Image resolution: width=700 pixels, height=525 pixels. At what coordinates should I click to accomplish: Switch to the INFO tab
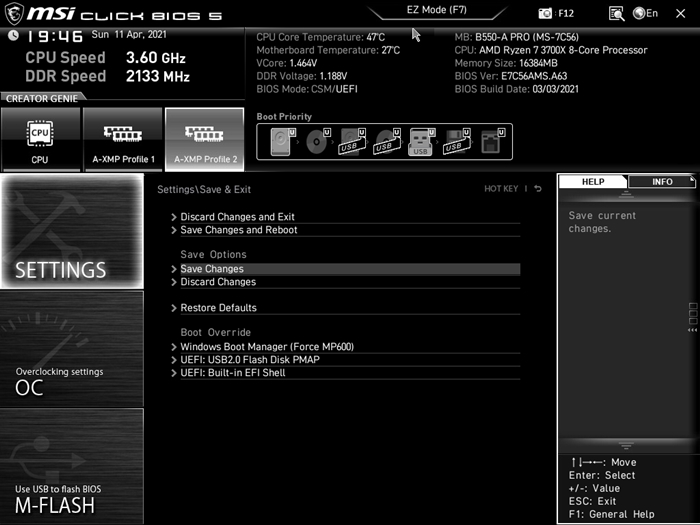(662, 182)
